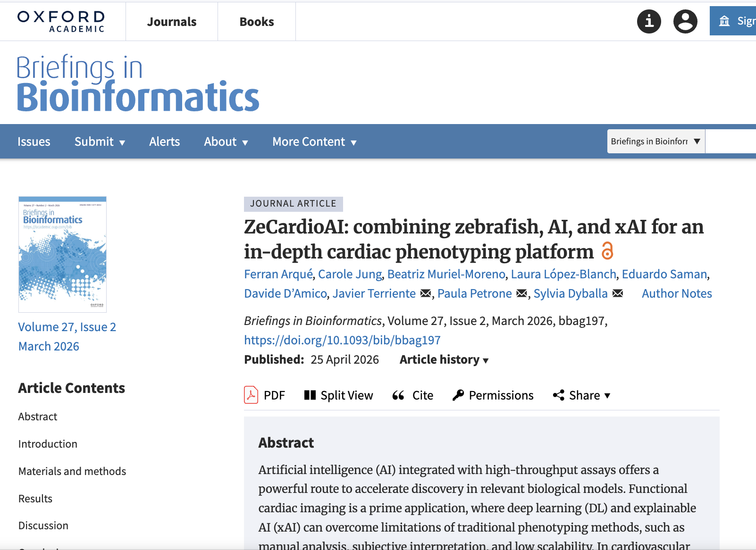Open author Ferran Arqué's details
The image size is (756, 550).
278,274
